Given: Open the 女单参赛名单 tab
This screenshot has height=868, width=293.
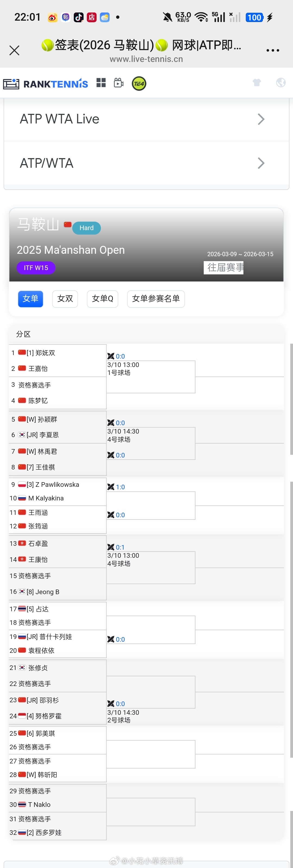Looking at the screenshot, I should coord(156,299).
